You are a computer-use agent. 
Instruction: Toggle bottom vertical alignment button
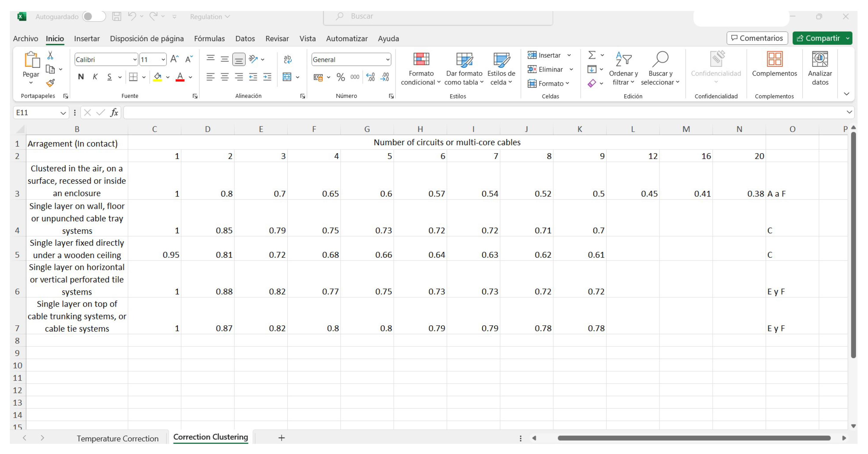pyautogui.click(x=239, y=60)
